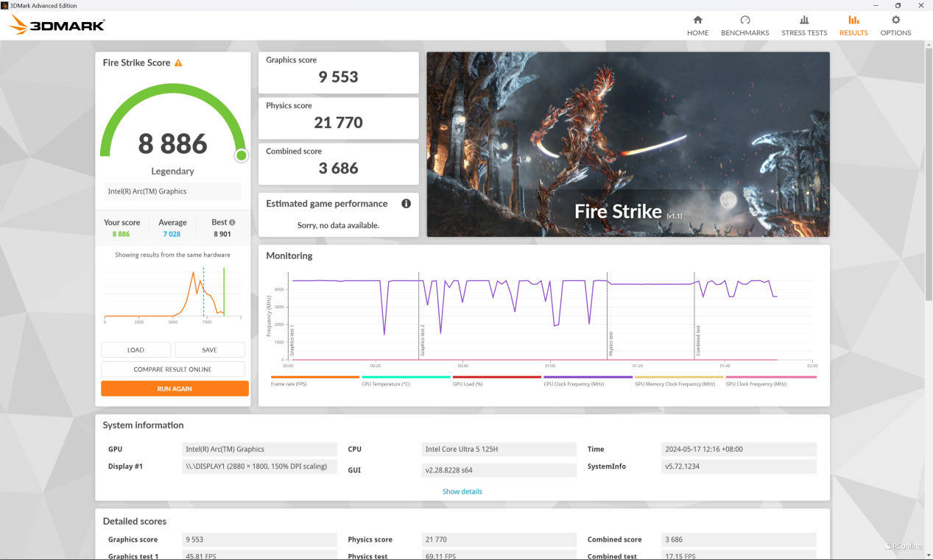Image resolution: width=933 pixels, height=560 pixels.
Task: Click the System information heading
Action: (x=143, y=425)
